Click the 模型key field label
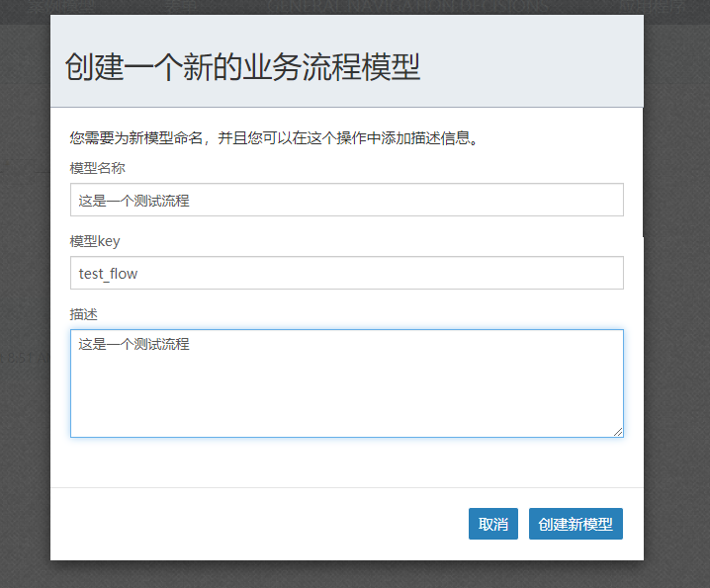 coord(95,241)
